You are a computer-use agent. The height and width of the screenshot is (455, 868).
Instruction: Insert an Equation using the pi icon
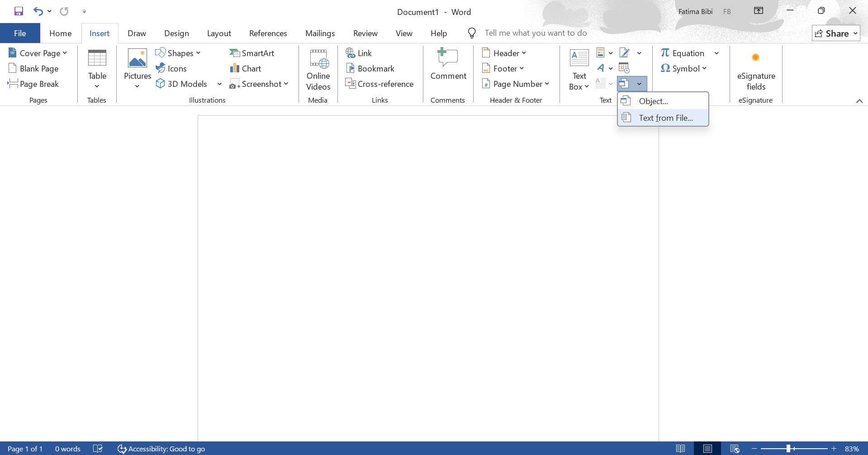(x=683, y=53)
